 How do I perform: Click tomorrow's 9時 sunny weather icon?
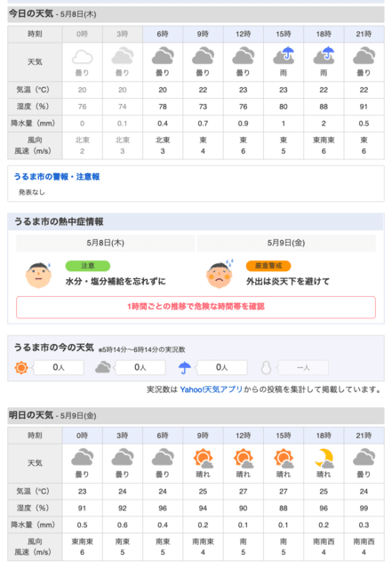(x=203, y=458)
